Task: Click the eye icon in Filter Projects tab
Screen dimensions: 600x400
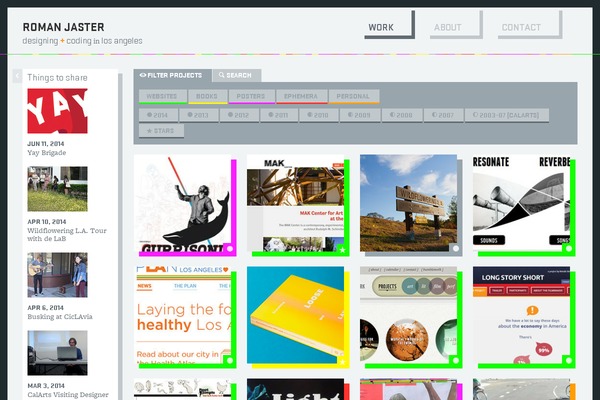Action: [x=143, y=75]
